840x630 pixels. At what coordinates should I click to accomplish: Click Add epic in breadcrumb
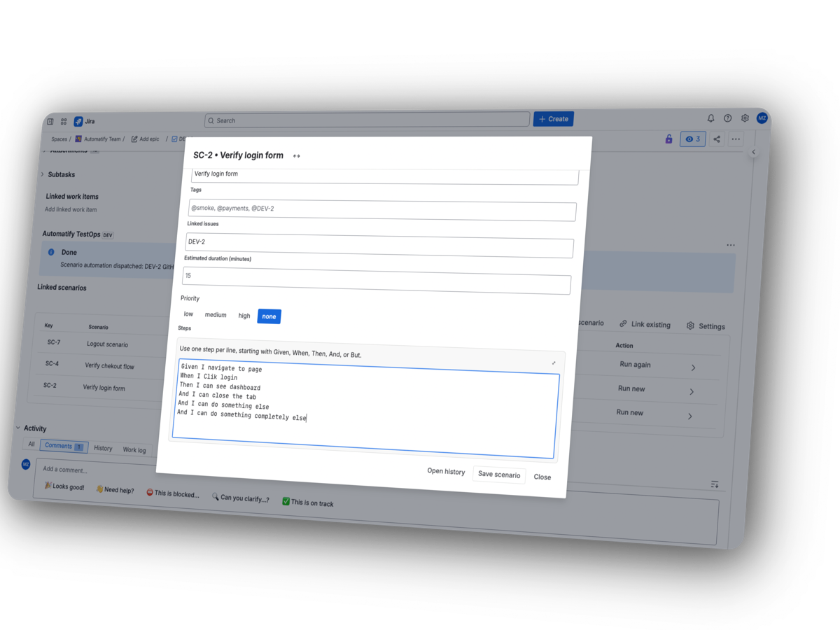click(146, 139)
